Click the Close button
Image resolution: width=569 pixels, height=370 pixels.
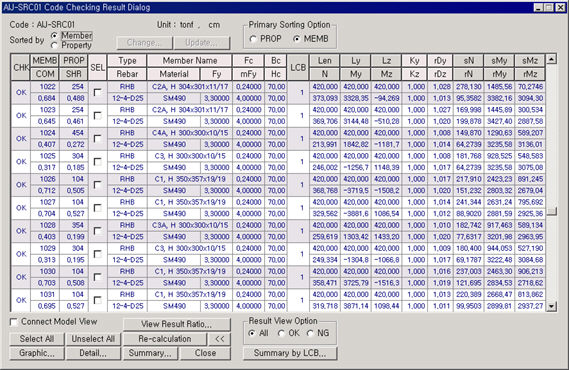point(205,353)
